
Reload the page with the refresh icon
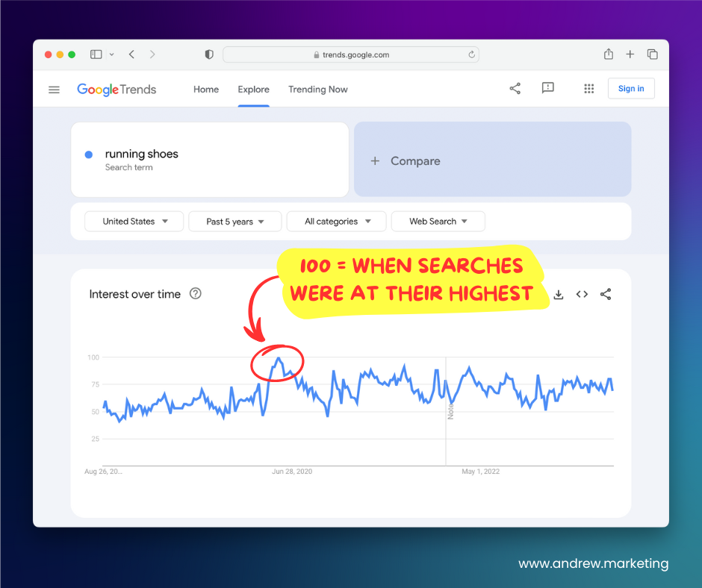(471, 54)
